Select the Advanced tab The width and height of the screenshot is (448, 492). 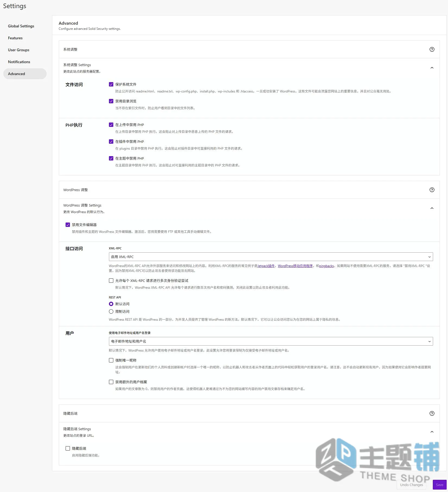25,74
